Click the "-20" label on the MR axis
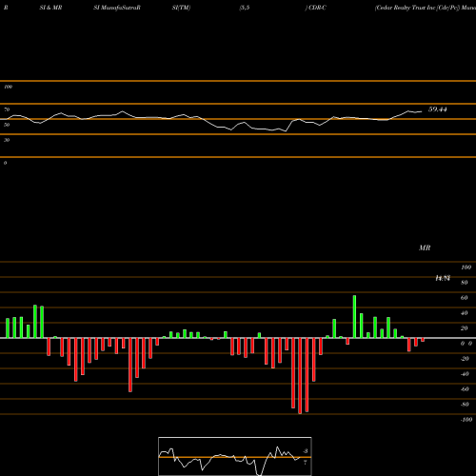 [465, 359]
